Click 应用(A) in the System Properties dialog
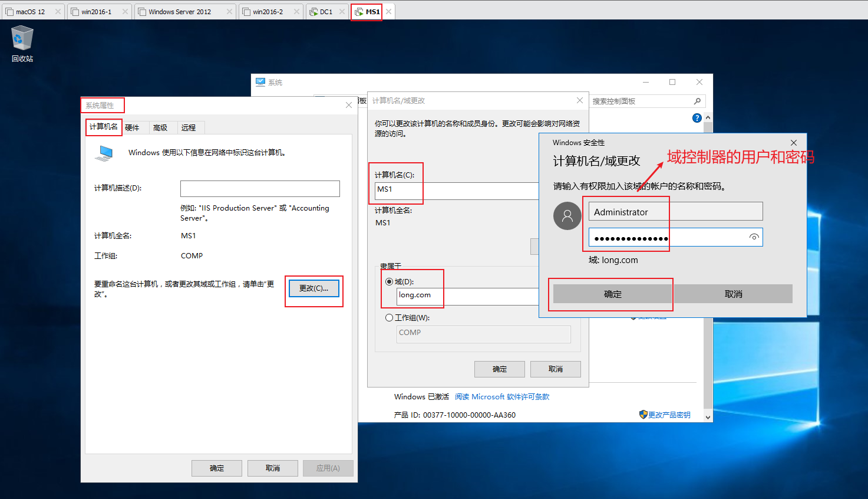This screenshot has width=868, height=499. point(328,468)
